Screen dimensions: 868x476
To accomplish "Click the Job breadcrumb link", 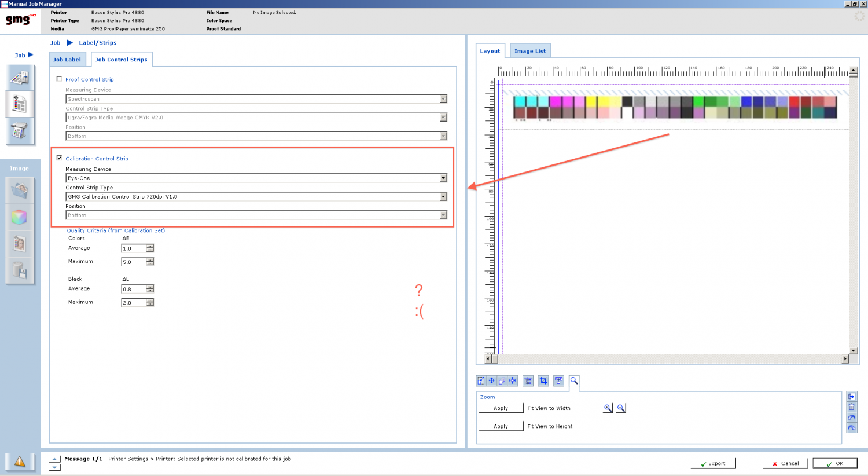I will pyautogui.click(x=55, y=43).
